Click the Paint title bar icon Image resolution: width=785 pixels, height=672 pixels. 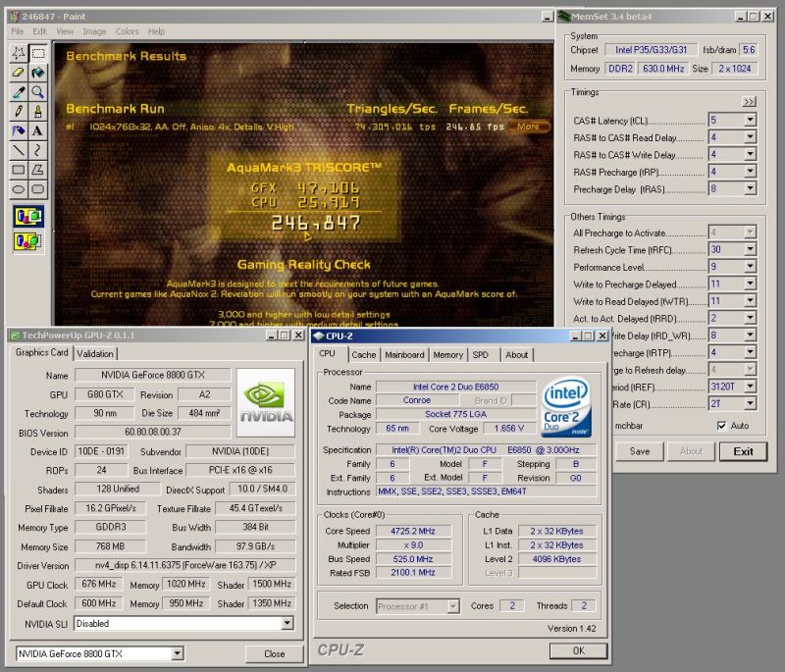[x=15, y=17]
